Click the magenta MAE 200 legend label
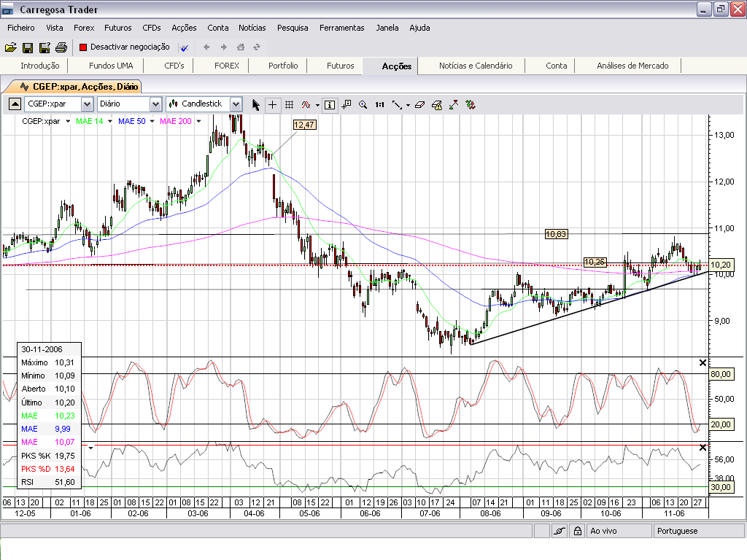This screenshot has height=560, width=747. pos(175,121)
